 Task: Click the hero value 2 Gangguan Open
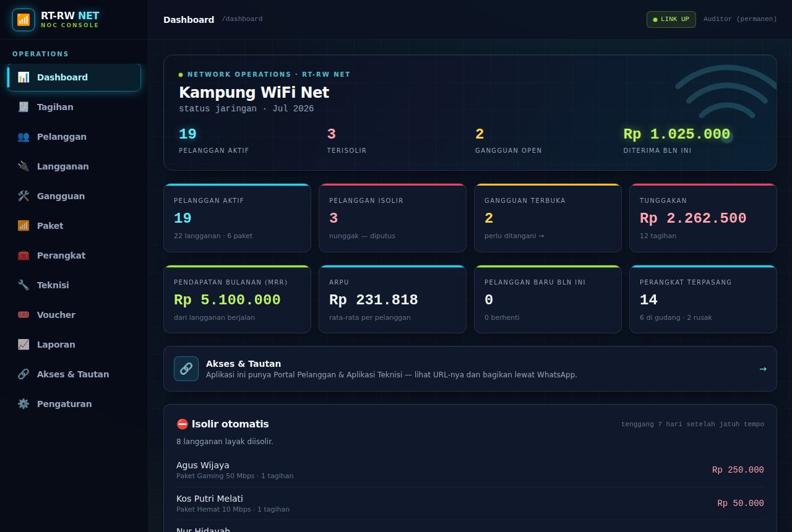click(480, 134)
